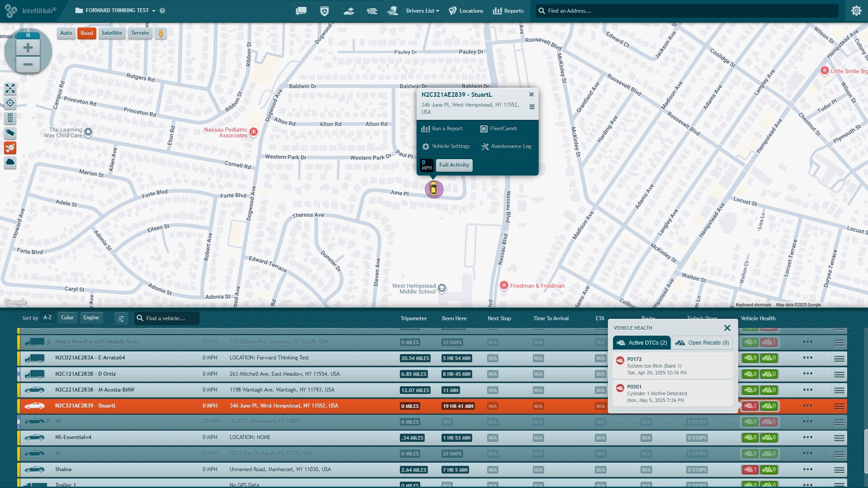The image size is (868, 488).
Task: Sort vehicles by Color
Action: [x=67, y=318]
